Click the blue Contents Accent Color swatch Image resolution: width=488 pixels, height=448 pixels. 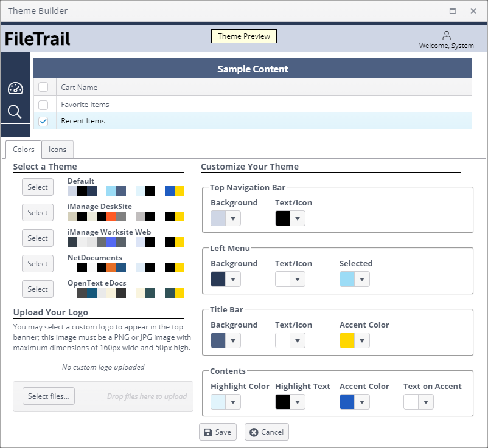(x=347, y=402)
